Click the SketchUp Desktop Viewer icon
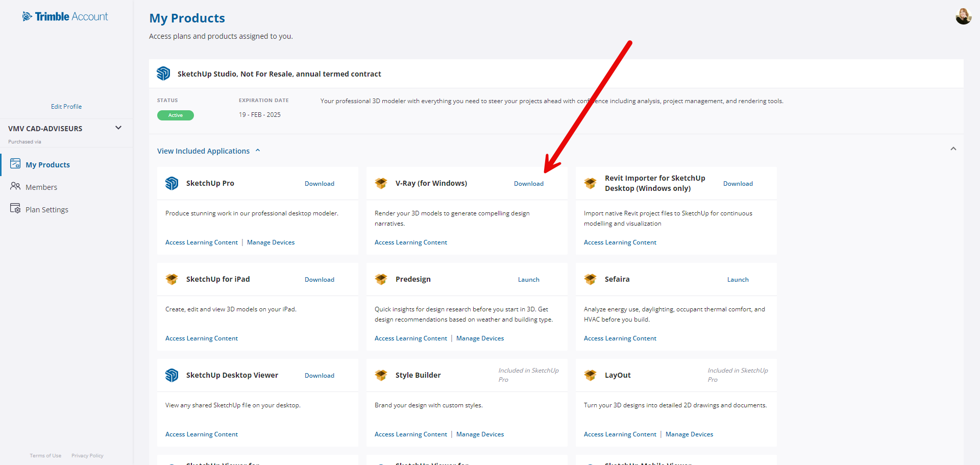The width and height of the screenshot is (980, 465). 172,375
